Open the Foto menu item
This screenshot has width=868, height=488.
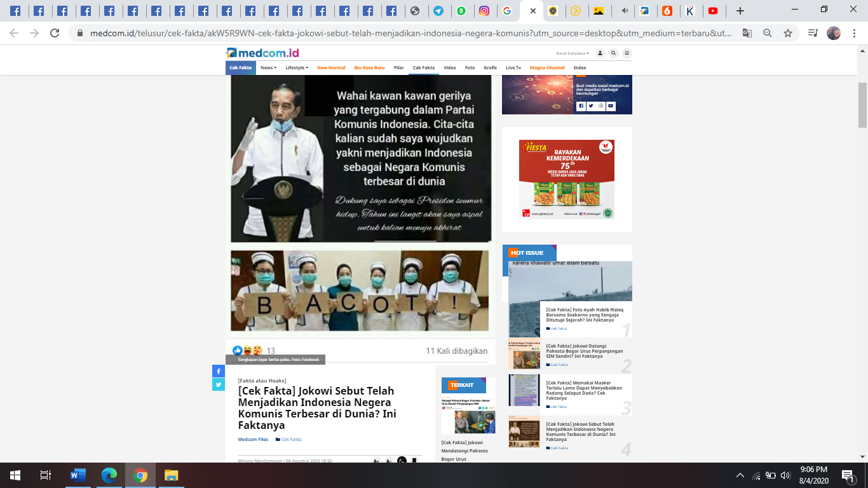pos(470,67)
